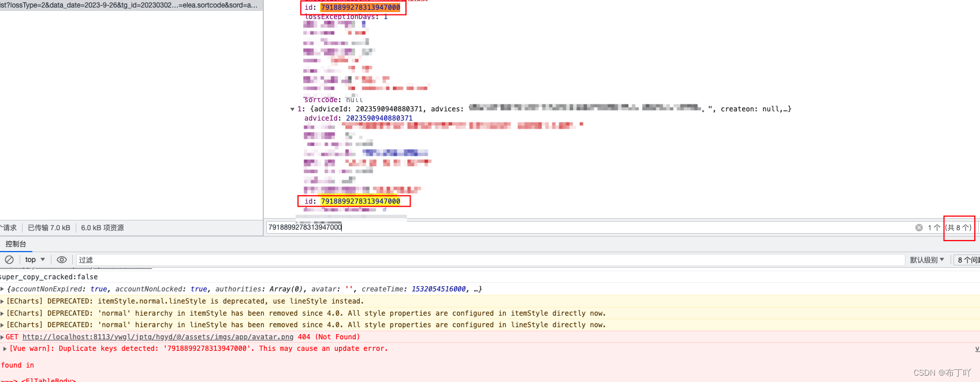The image size is (980, 382).
Task: Click the search match count of 8 total
Action: pos(959,228)
